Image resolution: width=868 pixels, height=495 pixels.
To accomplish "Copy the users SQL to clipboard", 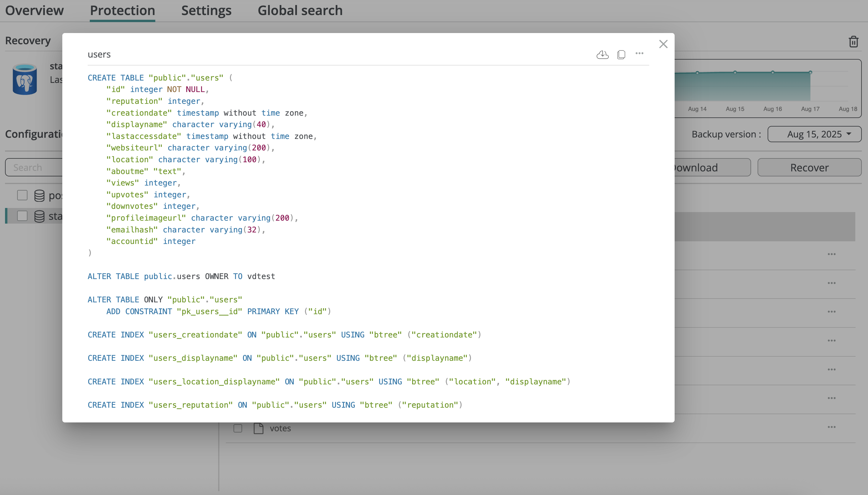I will click(x=621, y=54).
